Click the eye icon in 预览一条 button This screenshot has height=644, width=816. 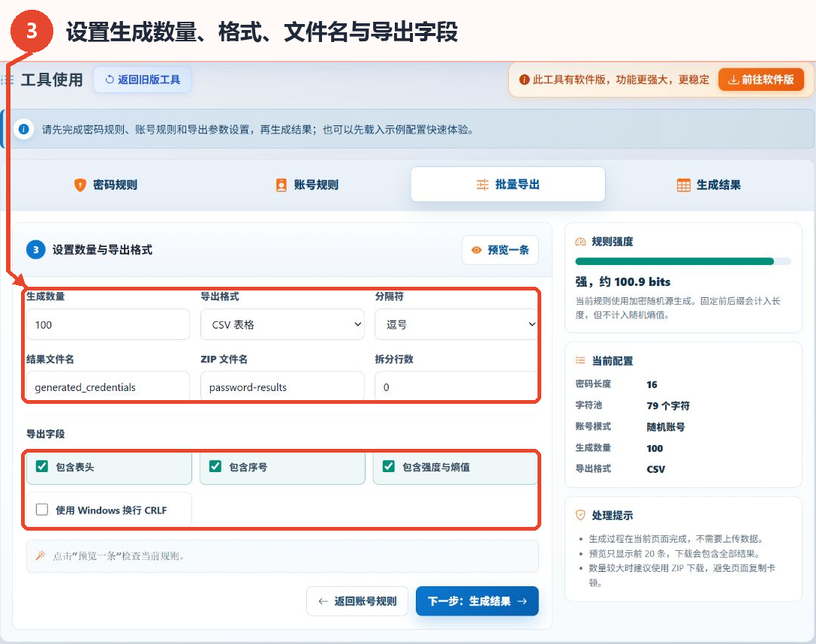point(476,250)
